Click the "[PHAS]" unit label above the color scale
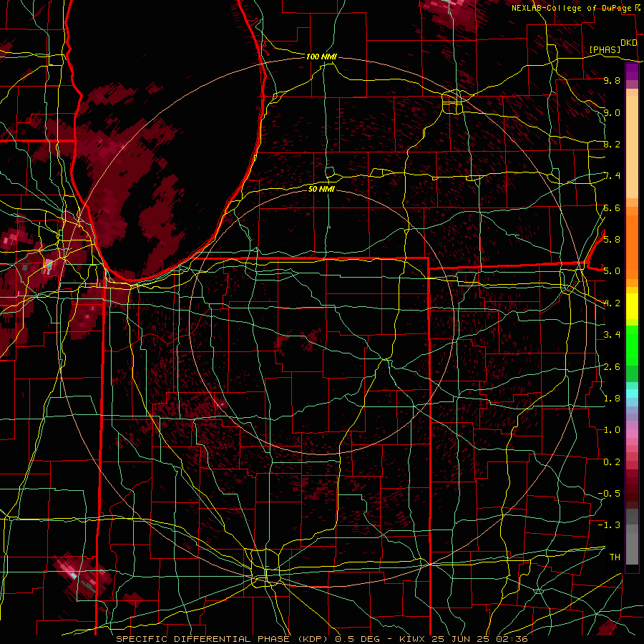The image size is (644, 644). point(605,49)
